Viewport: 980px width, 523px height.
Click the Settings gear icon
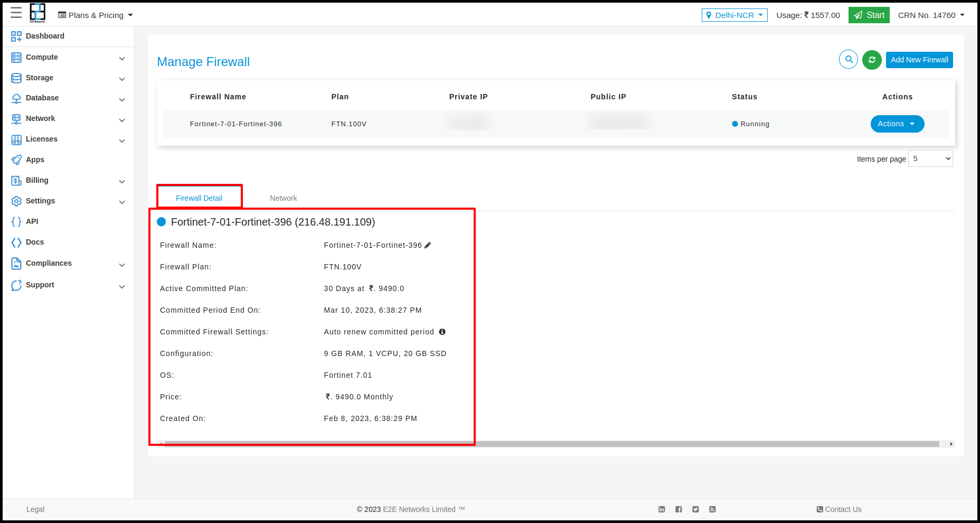tap(16, 201)
